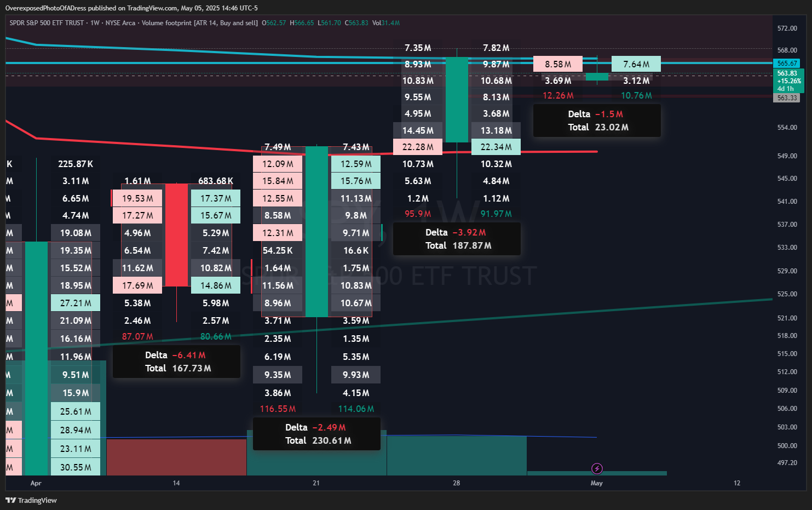The width and height of the screenshot is (812, 510).
Task: Click the green 114.06M buy total
Action: click(x=356, y=409)
